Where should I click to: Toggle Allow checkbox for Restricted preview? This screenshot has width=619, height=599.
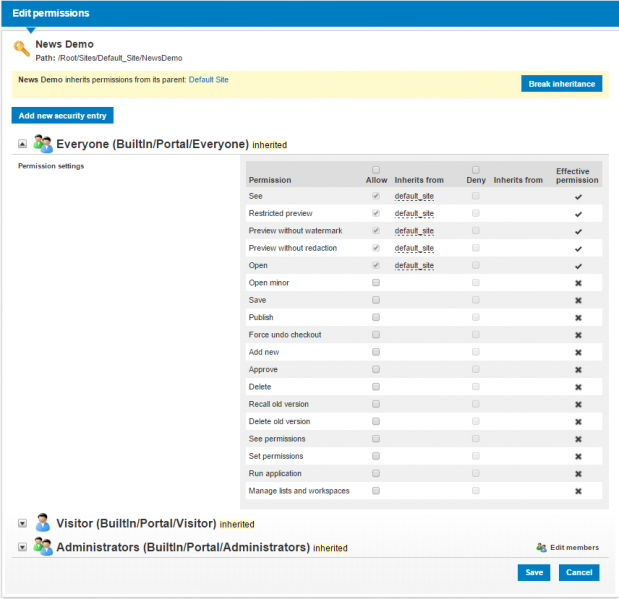pyautogui.click(x=376, y=213)
